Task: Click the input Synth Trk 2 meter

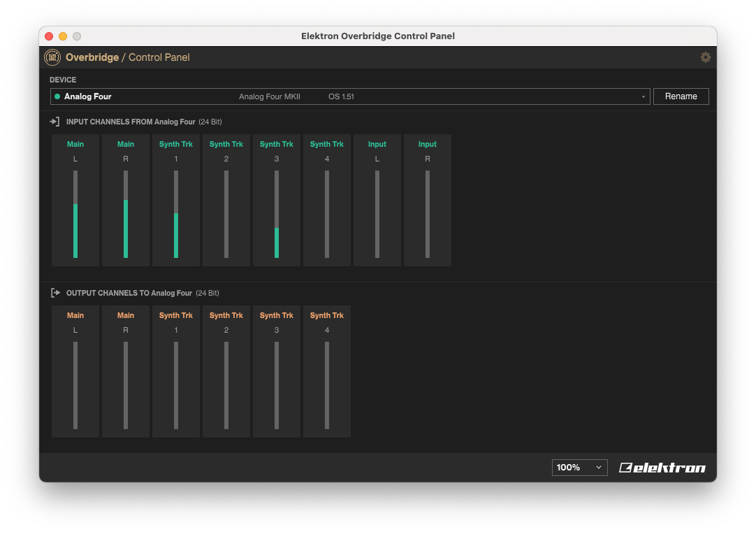Action: [226, 214]
